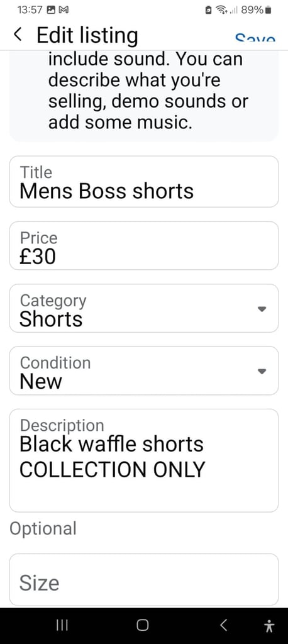The height and width of the screenshot is (644, 288).
Task: Open the accessibility shortcut icon
Action: tap(269, 626)
